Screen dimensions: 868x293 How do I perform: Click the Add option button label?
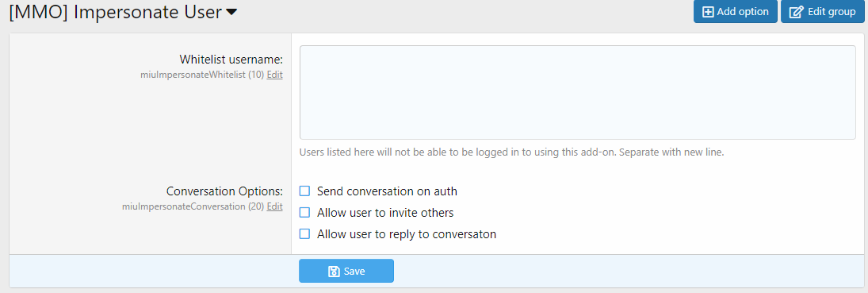pyautogui.click(x=742, y=12)
